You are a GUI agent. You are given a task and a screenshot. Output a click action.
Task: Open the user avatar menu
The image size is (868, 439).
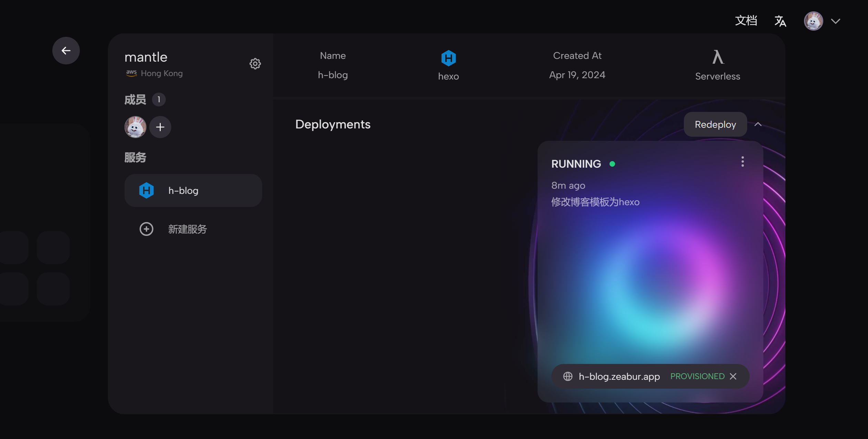pos(813,21)
